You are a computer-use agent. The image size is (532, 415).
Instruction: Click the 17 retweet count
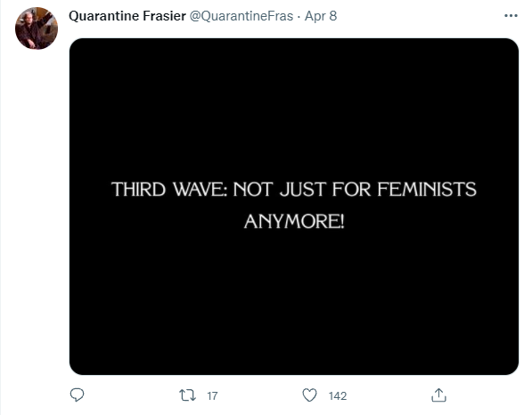[x=212, y=396]
